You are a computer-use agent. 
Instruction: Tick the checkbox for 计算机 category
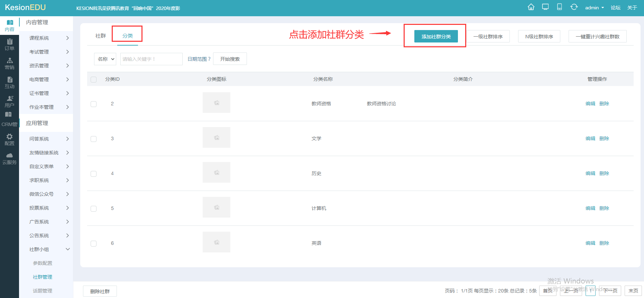pyautogui.click(x=93, y=209)
